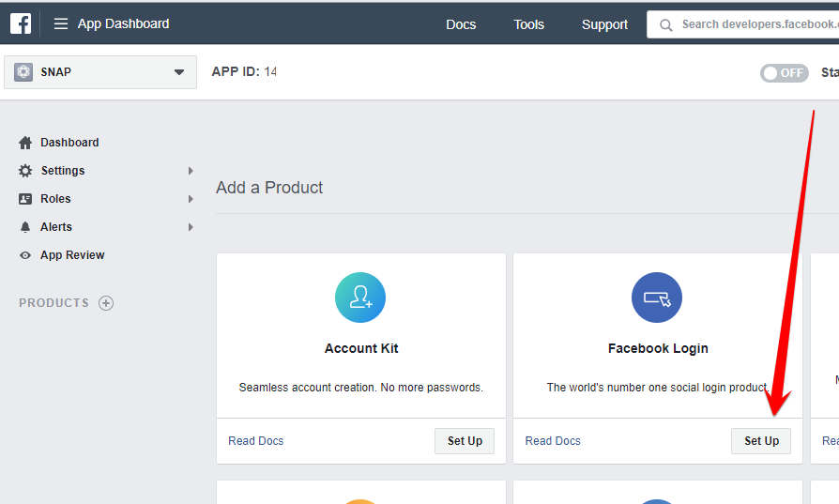
Task: Click the Roles ID card icon
Action: [x=25, y=199]
